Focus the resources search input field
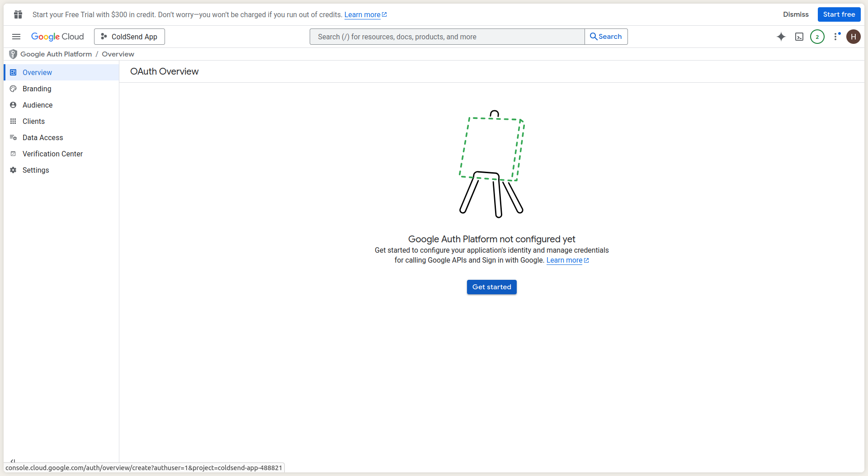The image size is (868, 476). (x=447, y=37)
